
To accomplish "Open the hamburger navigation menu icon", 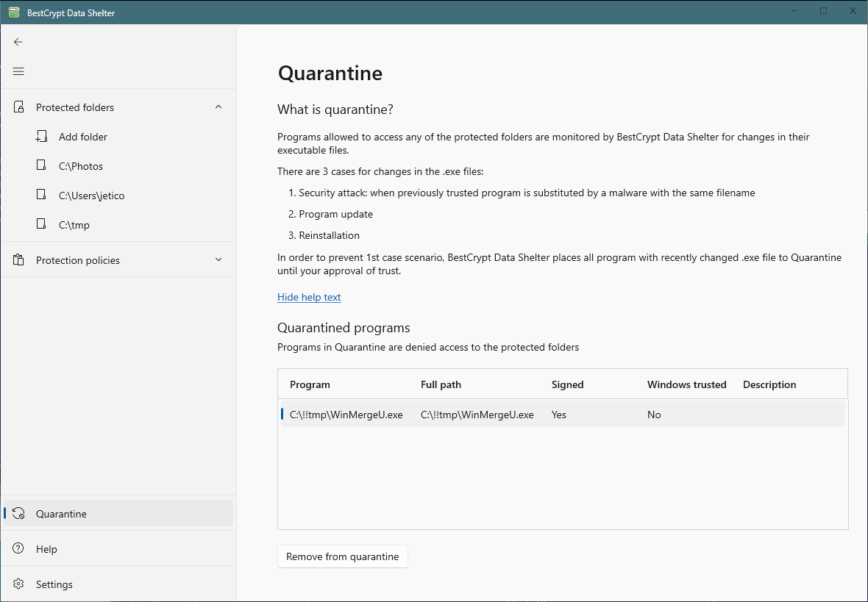I will coord(18,71).
